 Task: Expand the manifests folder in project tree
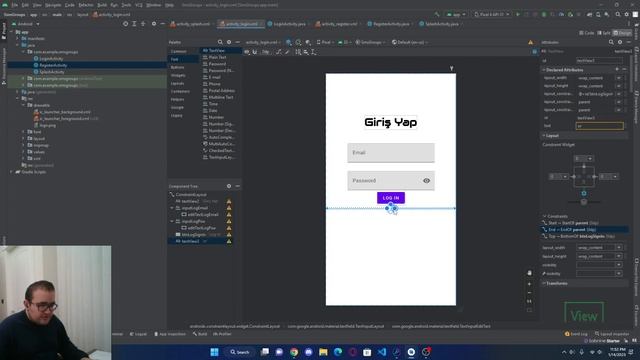(18, 38)
